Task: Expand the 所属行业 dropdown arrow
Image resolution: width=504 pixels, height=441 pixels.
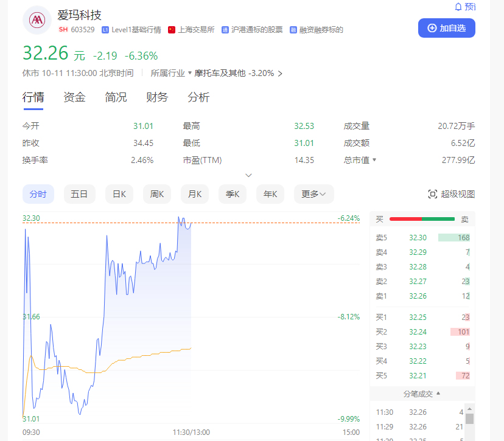Action: pyautogui.click(x=190, y=73)
